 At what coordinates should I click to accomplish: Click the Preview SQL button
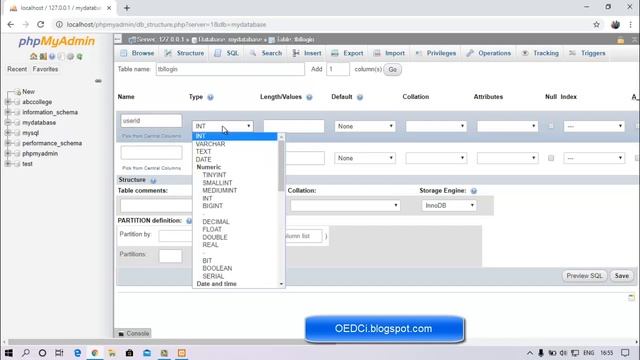pyautogui.click(x=584, y=276)
